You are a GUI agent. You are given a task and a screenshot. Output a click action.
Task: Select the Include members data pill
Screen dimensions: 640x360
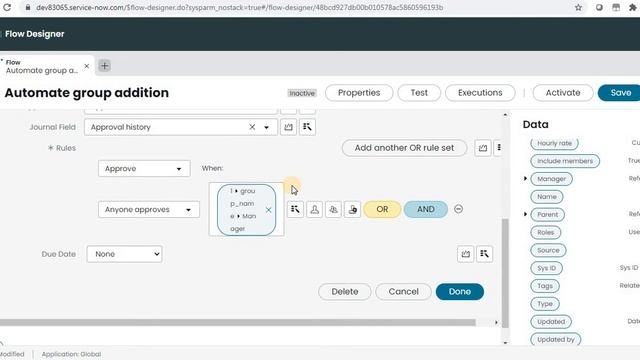pyautogui.click(x=565, y=161)
